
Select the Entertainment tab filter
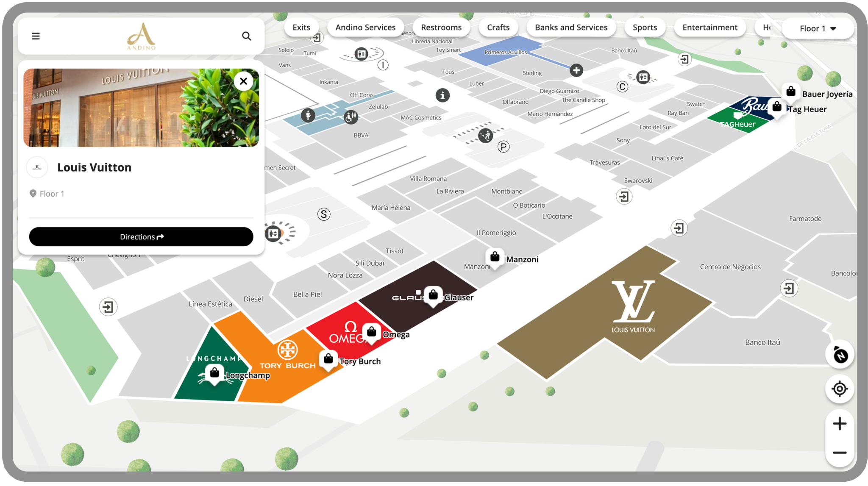[710, 27]
